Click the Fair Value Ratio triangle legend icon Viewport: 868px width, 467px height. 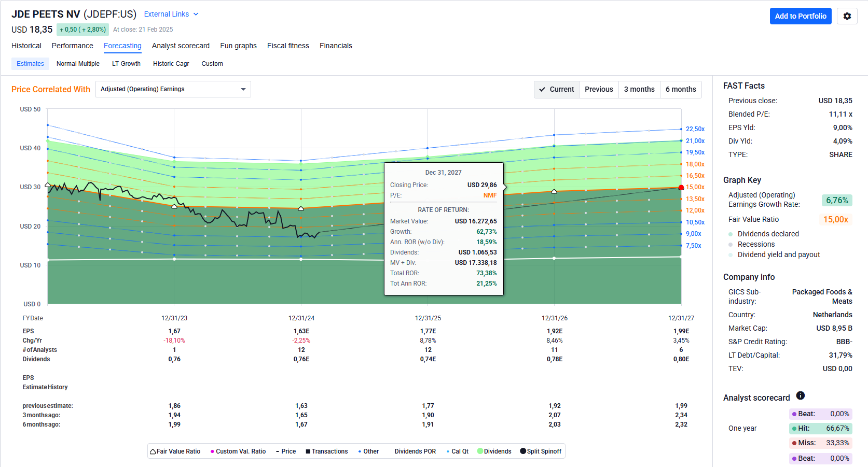coord(153,451)
